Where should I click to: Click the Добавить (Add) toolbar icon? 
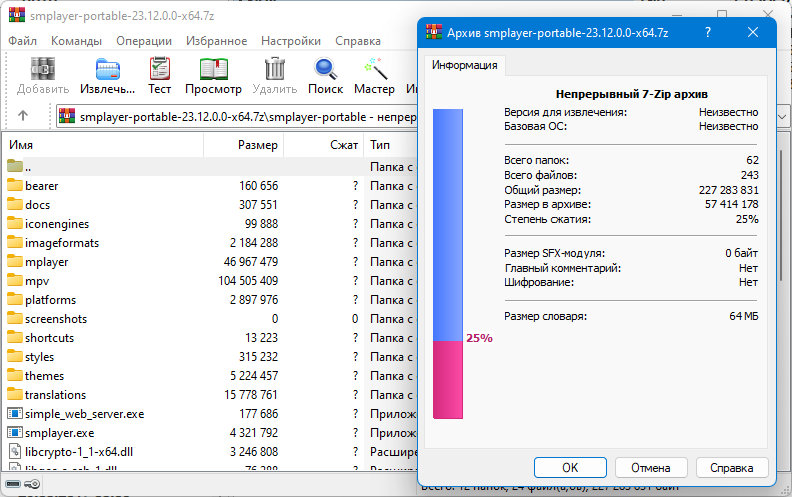(43, 69)
